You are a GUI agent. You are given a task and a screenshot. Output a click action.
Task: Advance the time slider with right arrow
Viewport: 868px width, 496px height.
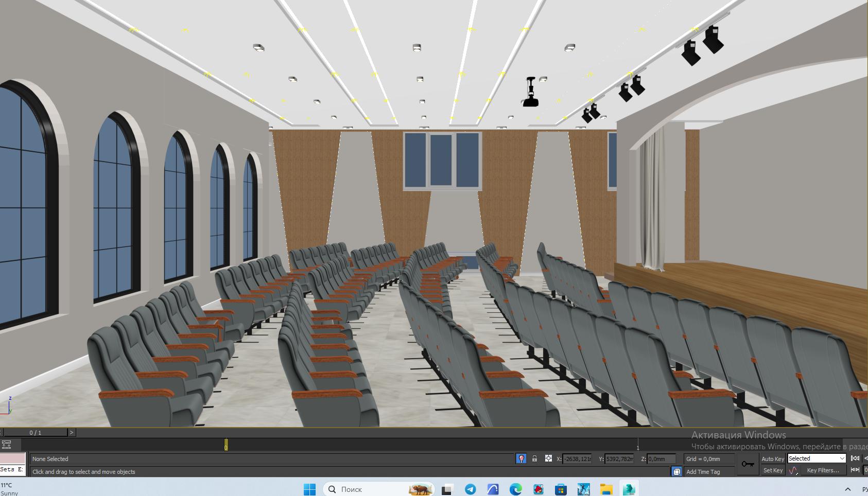click(x=72, y=433)
